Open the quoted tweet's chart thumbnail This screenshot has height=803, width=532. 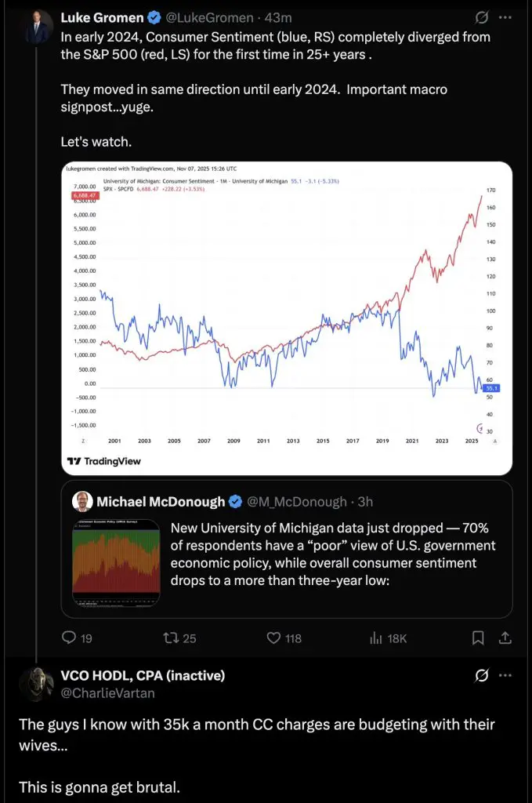(116, 564)
